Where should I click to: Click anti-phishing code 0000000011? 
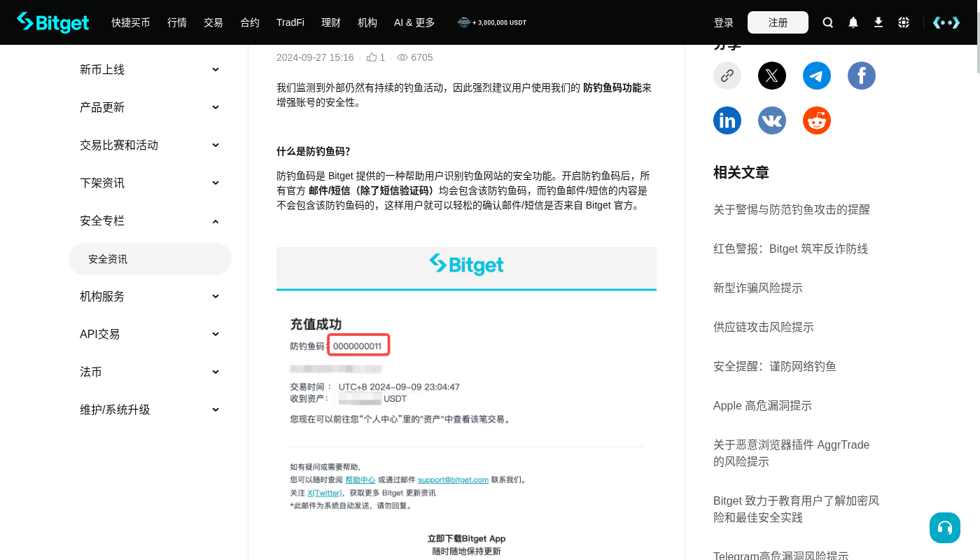click(x=358, y=346)
